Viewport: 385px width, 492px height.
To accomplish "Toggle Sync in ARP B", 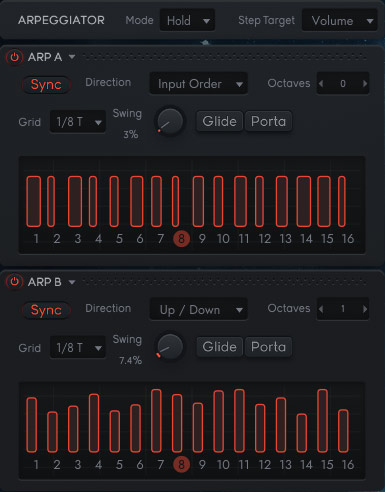I will pyautogui.click(x=46, y=310).
